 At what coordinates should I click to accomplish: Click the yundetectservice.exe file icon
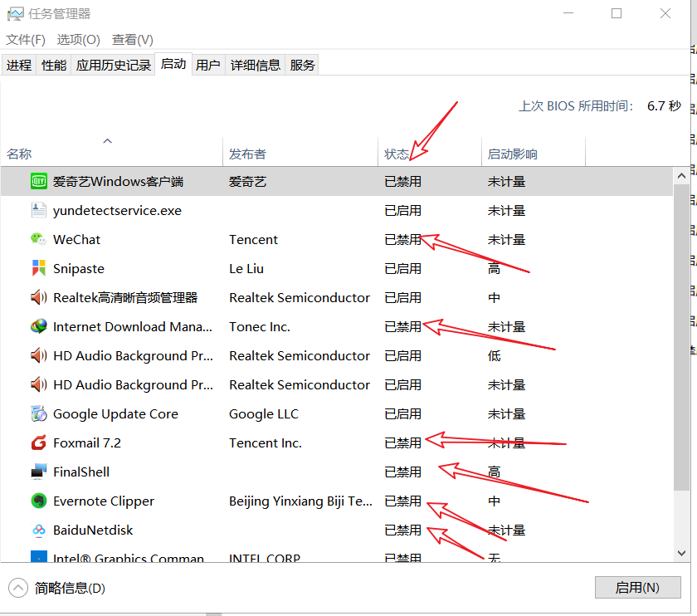[39, 210]
